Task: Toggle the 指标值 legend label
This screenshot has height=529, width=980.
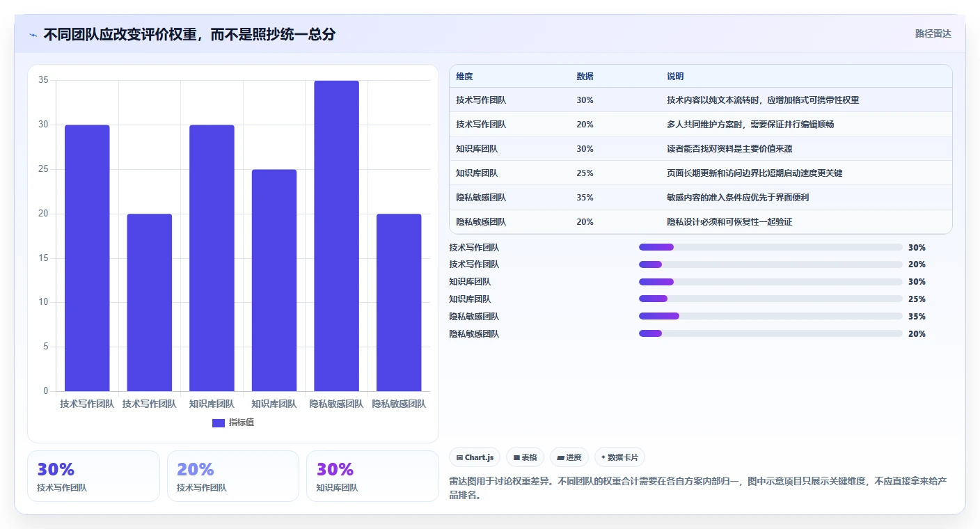Action: pos(242,423)
